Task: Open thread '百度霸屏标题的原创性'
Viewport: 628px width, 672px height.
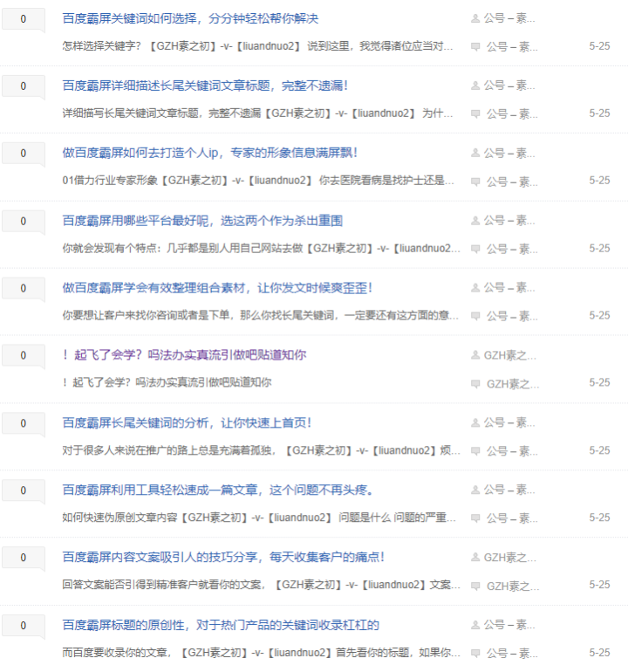Action: point(221,625)
